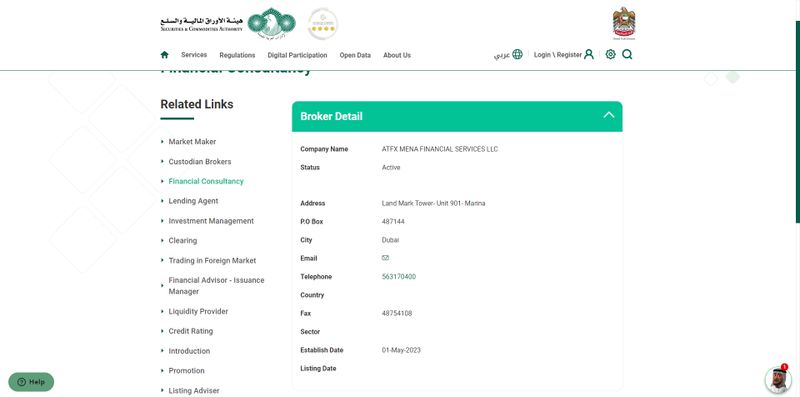Click the user profile icon next to Register
800x397 pixels.
click(x=589, y=54)
